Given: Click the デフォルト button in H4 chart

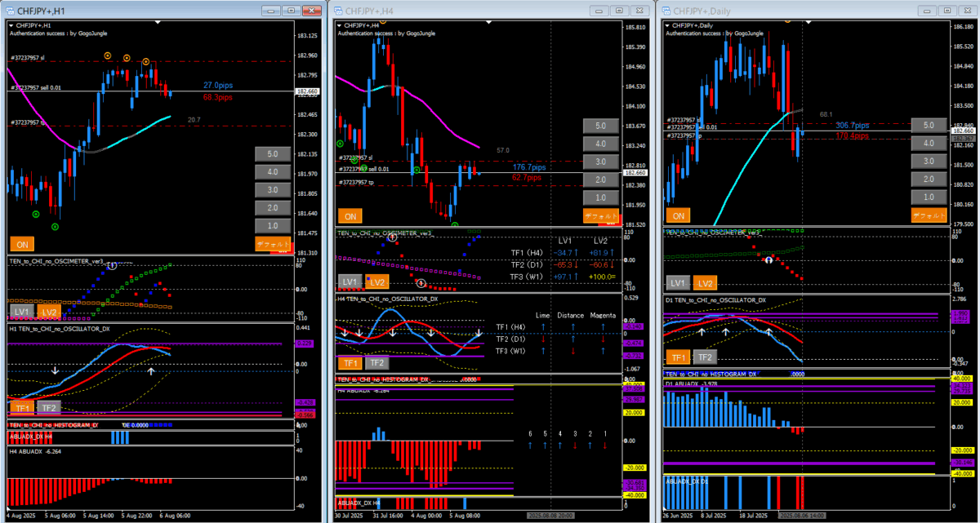Looking at the screenshot, I should [601, 215].
